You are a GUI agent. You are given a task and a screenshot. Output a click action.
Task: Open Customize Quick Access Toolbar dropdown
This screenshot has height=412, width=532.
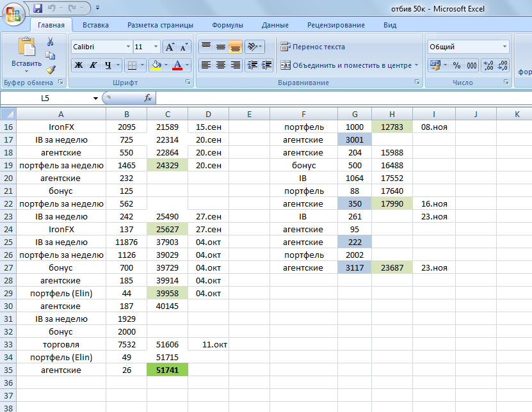(97, 8)
